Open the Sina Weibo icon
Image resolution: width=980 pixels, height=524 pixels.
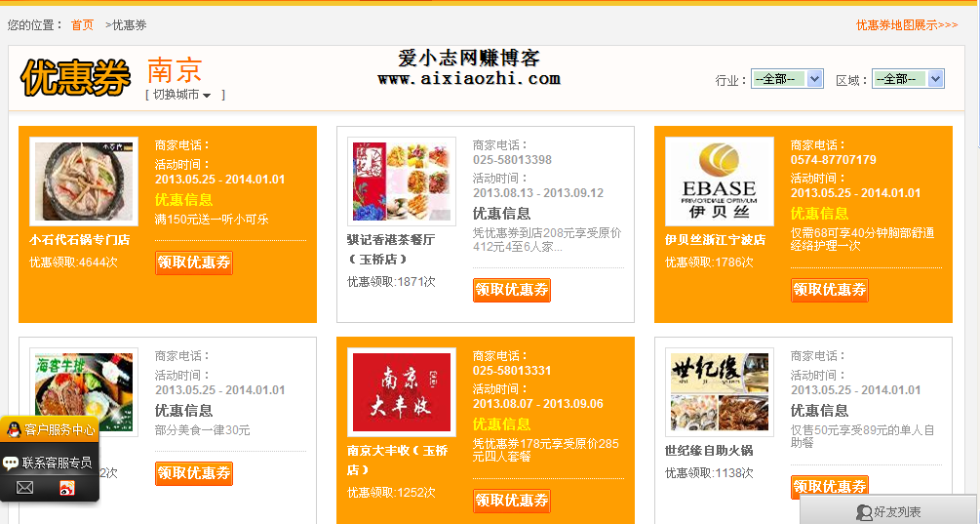pyautogui.click(x=67, y=487)
